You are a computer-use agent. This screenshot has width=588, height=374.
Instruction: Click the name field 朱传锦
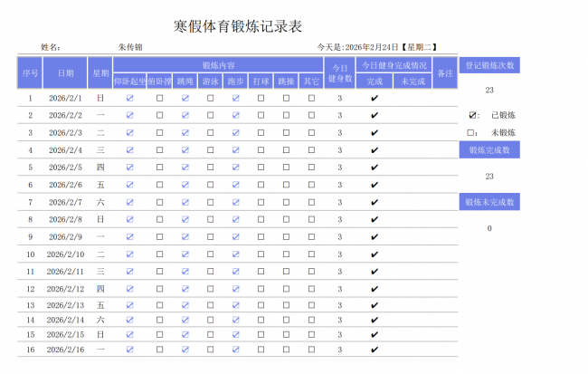click(x=130, y=46)
